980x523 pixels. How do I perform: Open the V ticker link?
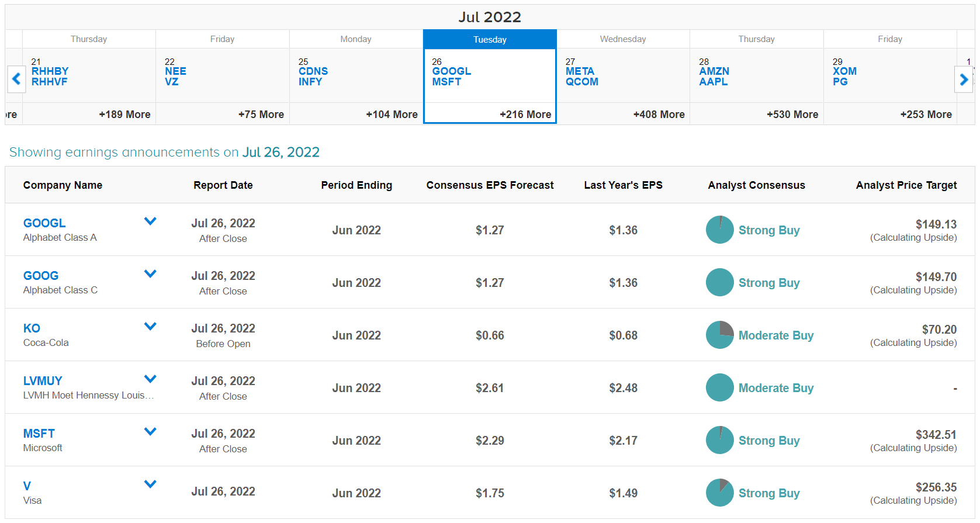click(27, 486)
